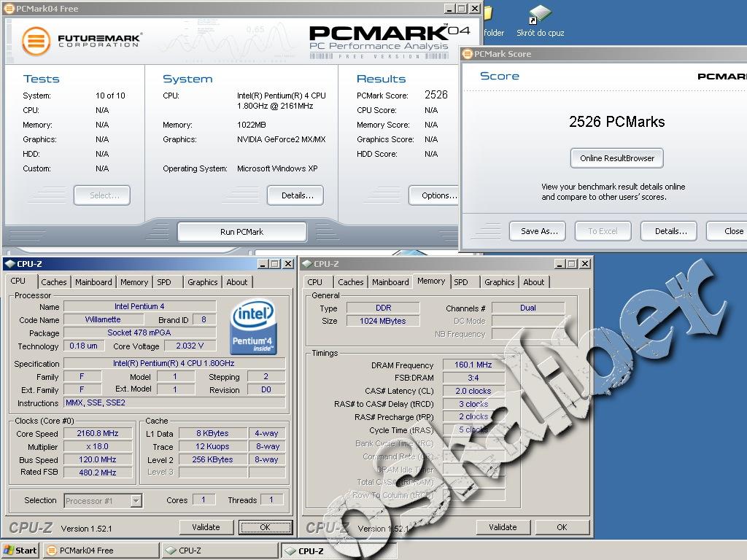Click the Package Socket 478 mPGA value
Screen dimensions: 747x560
click(x=139, y=332)
